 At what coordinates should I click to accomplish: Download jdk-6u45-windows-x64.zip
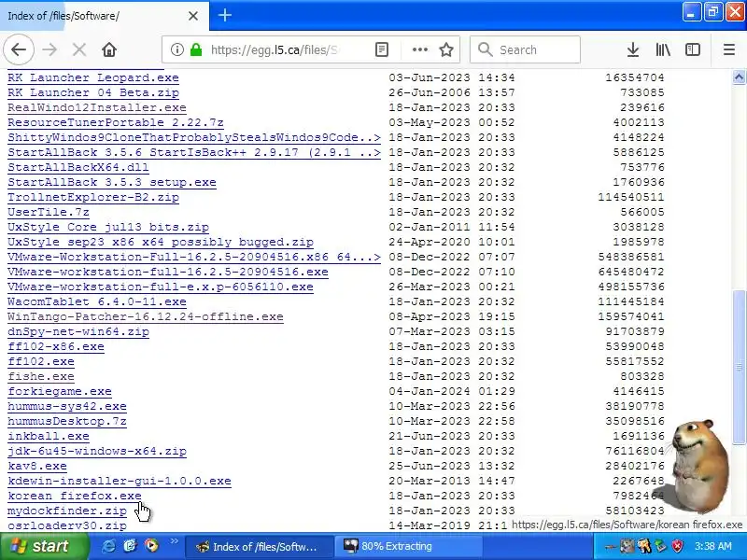(97, 451)
